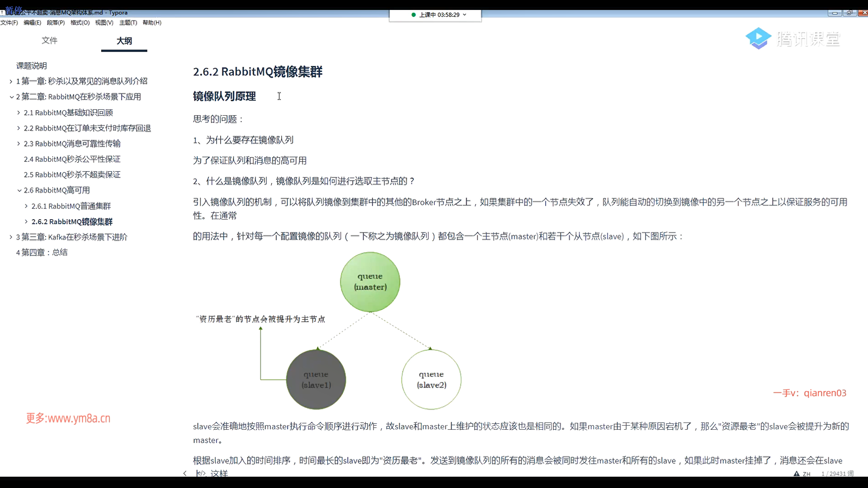This screenshot has width=868, height=488.
Task: Collapse the 2.6 RabbitMQ高可用 section
Action: [x=19, y=190]
